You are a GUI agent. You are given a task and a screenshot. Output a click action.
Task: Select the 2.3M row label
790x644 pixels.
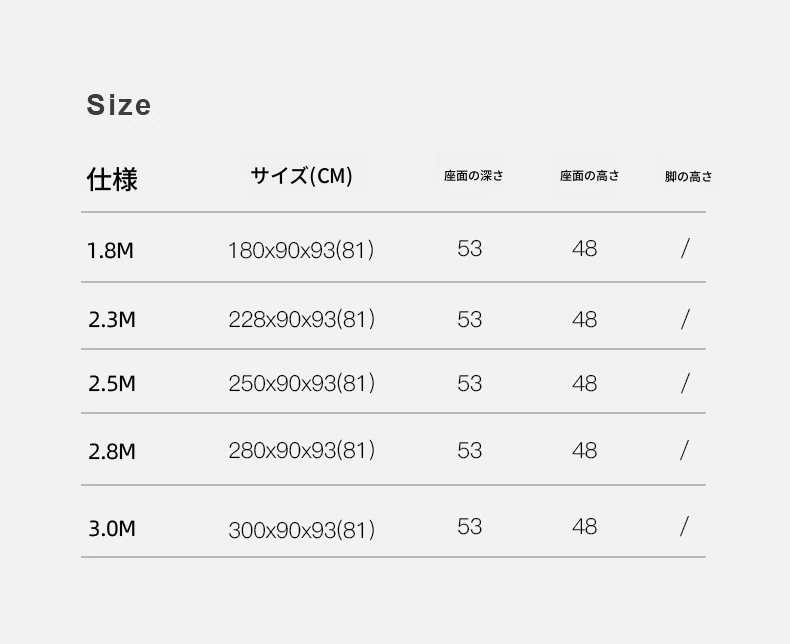tap(111, 319)
